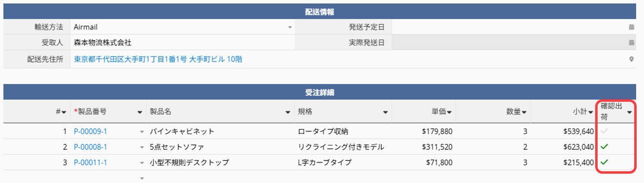The width and height of the screenshot is (644, 183).
Task: Open 規格 column header menu arrow
Action: [x=386, y=112]
